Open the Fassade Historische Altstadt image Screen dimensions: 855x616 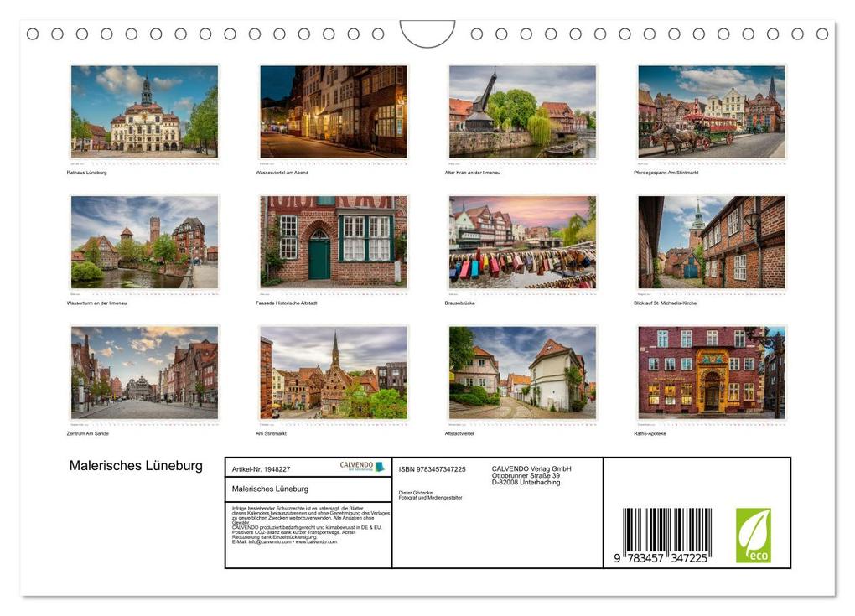click(333, 242)
